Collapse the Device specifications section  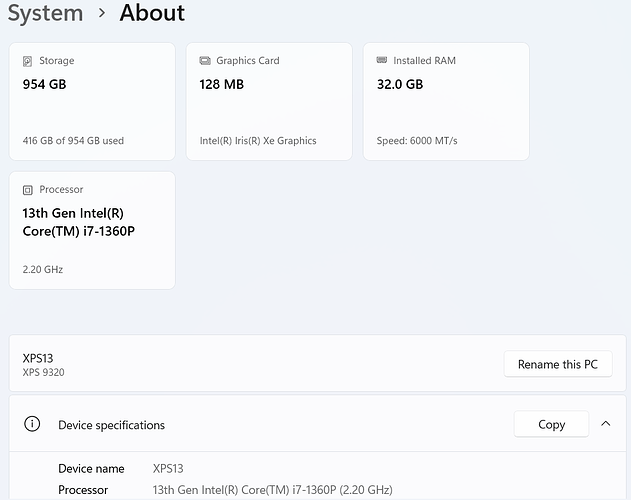pyautogui.click(x=606, y=424)
